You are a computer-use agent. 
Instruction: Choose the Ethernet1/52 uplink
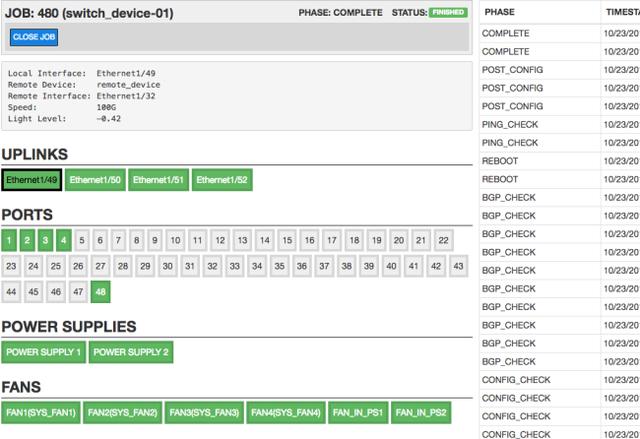222,180
